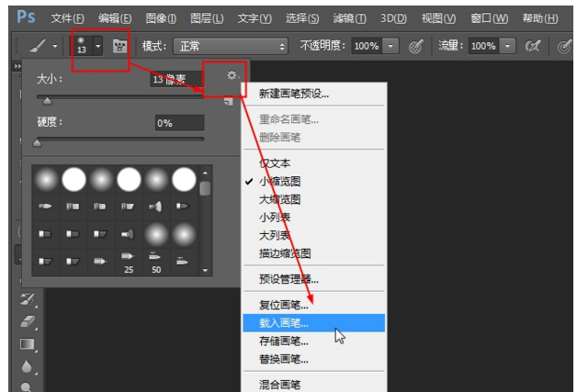Select the eraser tool icon
577x392 pixels.
28,321
